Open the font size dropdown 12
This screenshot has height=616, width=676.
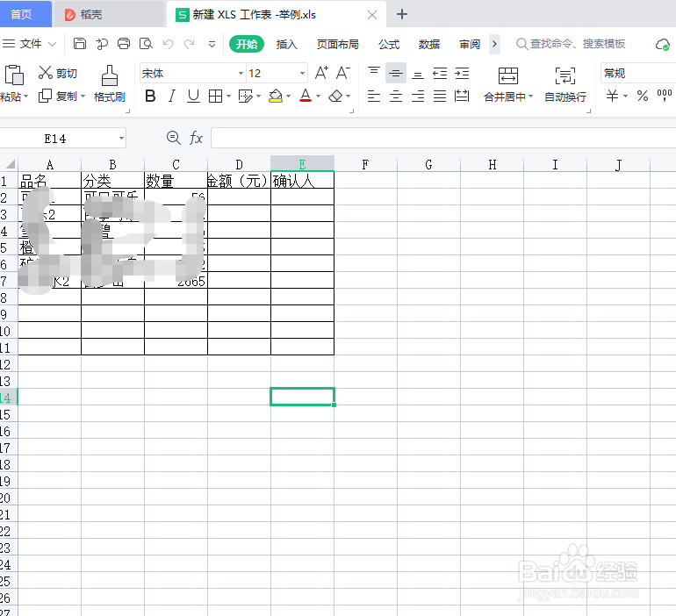pos(302,73)
